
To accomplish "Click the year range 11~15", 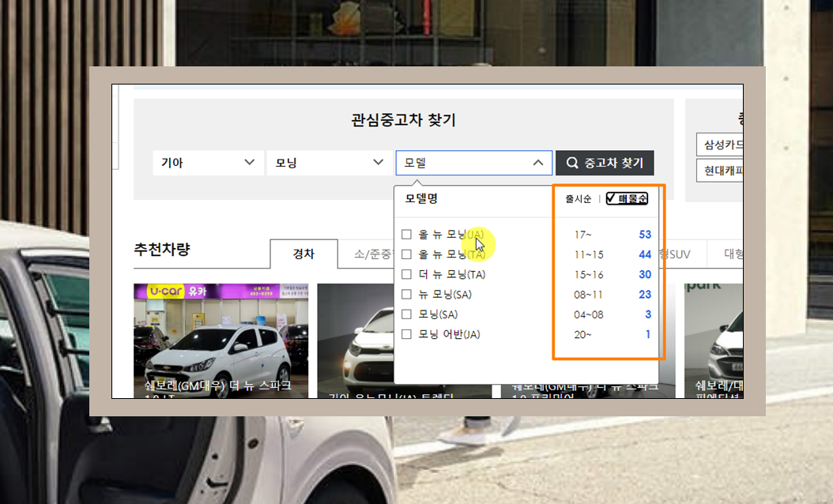I will (589, 255).
